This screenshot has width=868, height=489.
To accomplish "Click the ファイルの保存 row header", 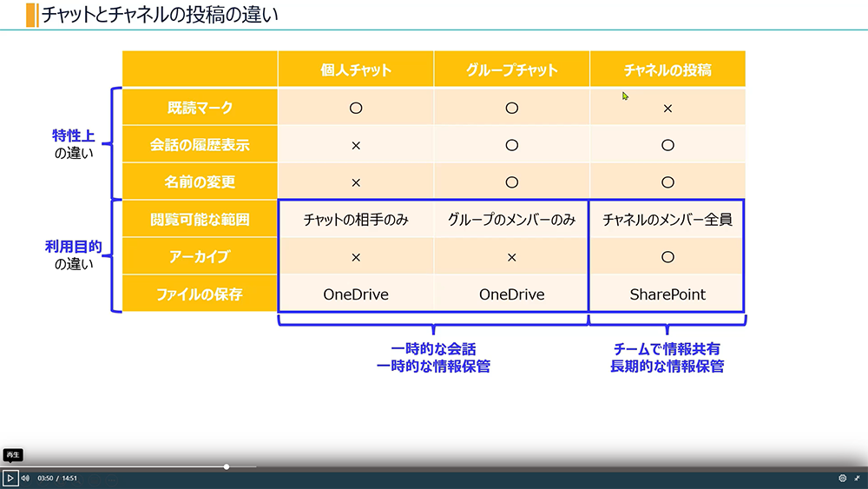I will [200, 294].
